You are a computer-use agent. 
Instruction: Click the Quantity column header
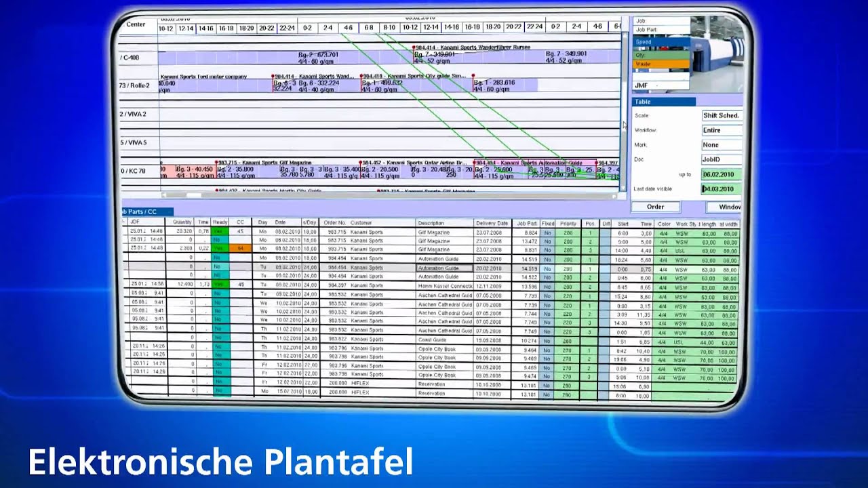pyautogui.click(x=182, y=222)
